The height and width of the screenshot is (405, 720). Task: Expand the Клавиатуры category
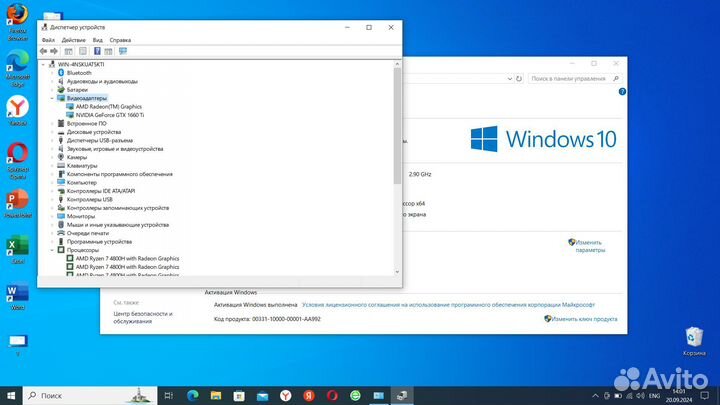(52, 166)
